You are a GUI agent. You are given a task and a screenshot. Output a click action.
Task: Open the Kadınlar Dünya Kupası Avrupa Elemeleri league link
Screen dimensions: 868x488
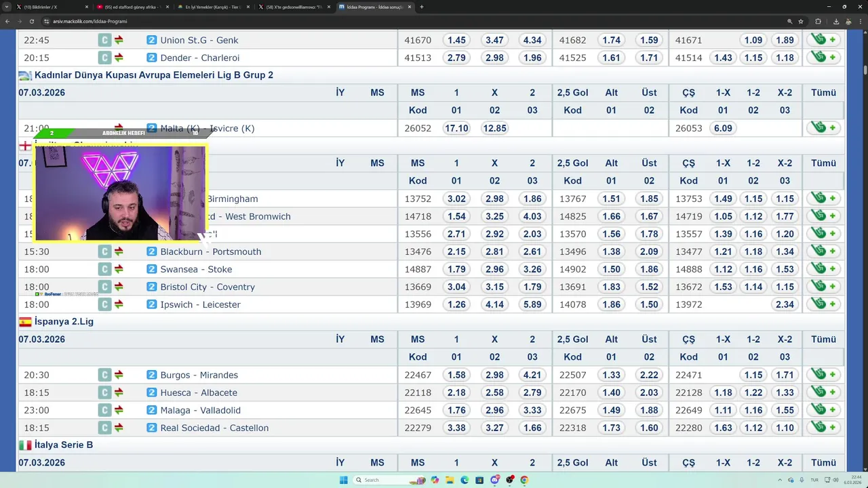[154, 75]
